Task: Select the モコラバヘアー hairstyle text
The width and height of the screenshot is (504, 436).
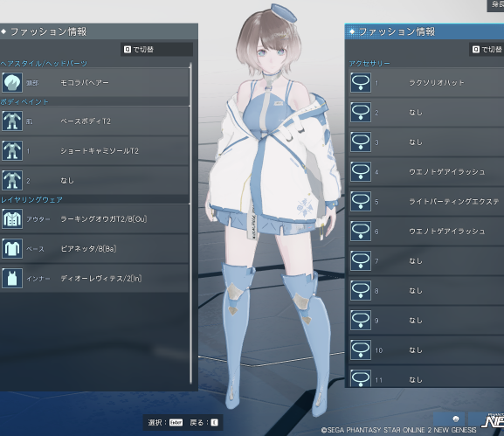Action: pyautogui.click(x=85, y=83)
